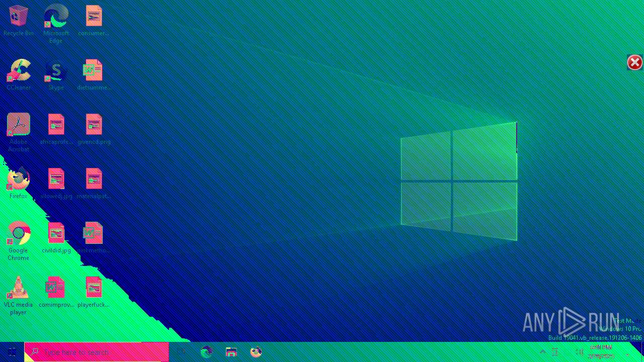This screenshot has height=362, width=644.
Task: Show hidden system tray icons
Action: click(x=542, y=352)
